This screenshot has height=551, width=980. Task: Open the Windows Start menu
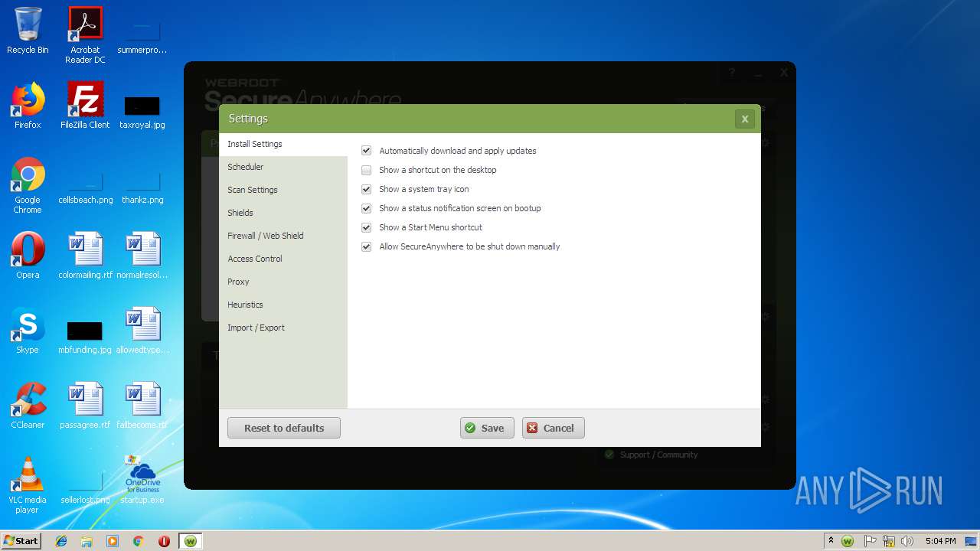click(x=21, y=540)
